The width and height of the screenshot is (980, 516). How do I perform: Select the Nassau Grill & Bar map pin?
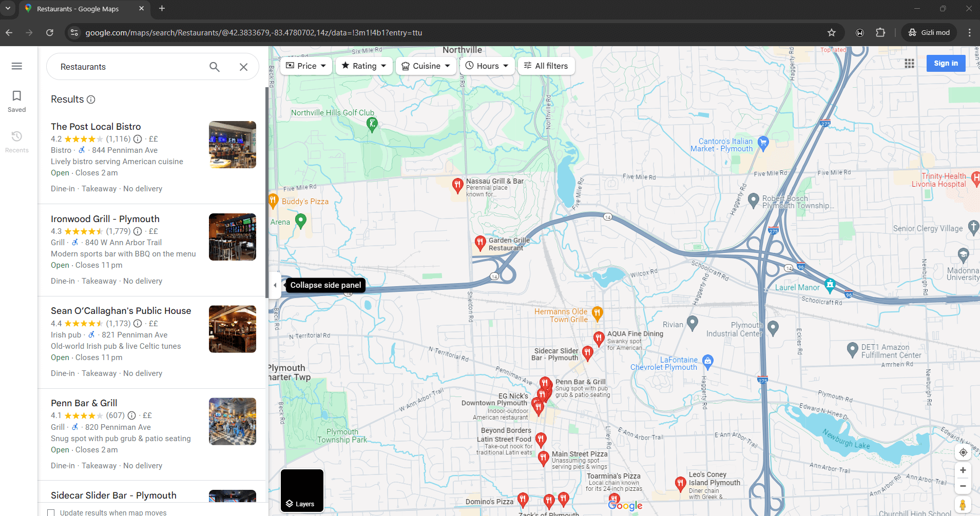click(x=457, y=185)
